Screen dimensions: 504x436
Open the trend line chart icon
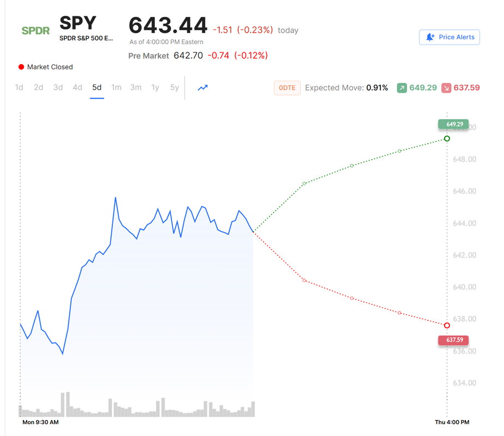[203, 87]
